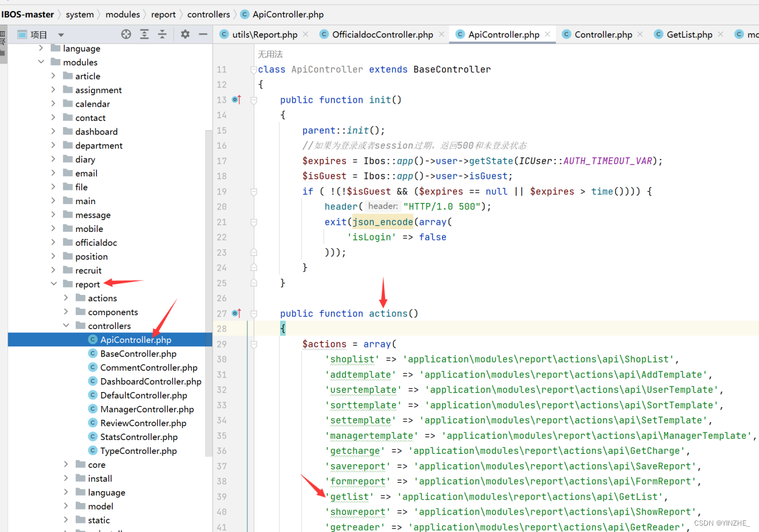This screenshot has height=532, width=759.
Task: Open project panel settings gear
Action: coord(185,35)
